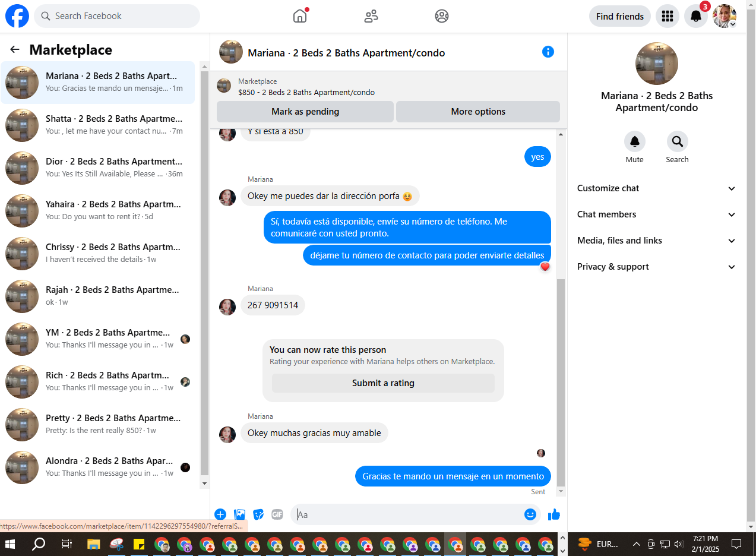Viewport: 756px width, 556px height.
Task: Open the Notifications bell with 3 badge
Action: pos(696,16)
